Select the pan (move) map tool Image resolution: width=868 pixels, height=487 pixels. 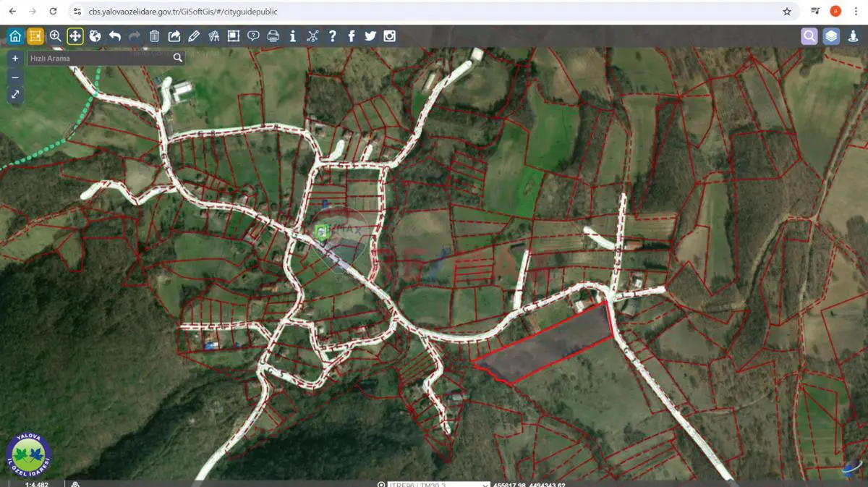coord(75,36)
